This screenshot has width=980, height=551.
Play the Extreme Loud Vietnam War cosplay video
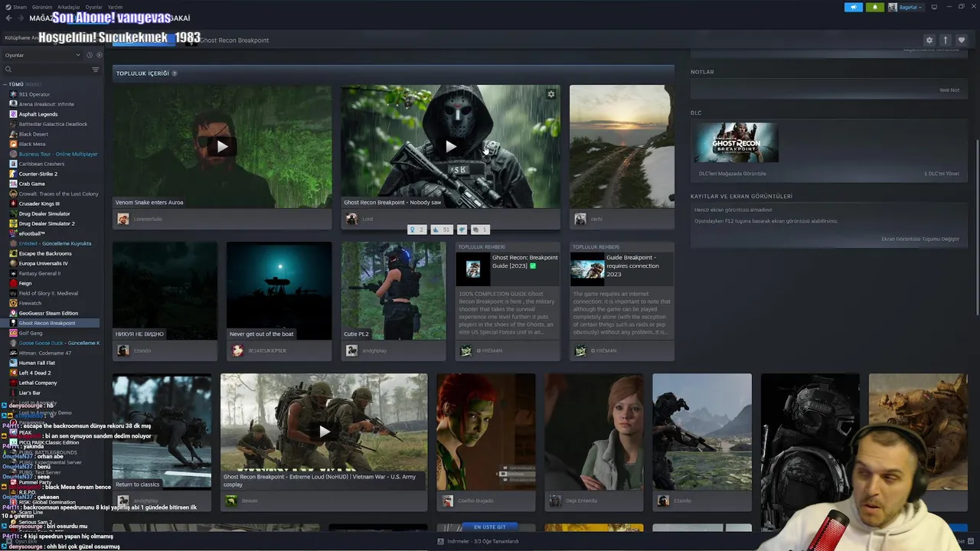point(324,432)
